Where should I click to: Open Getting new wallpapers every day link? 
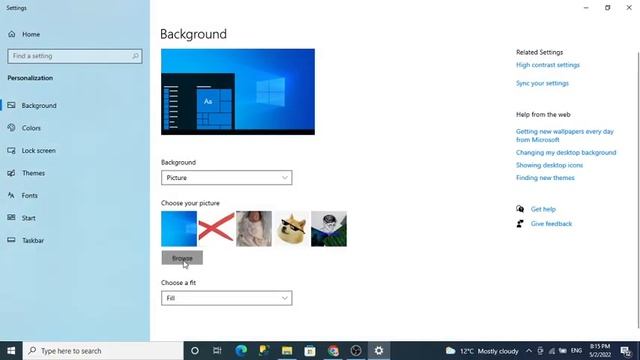pos(564,136)
